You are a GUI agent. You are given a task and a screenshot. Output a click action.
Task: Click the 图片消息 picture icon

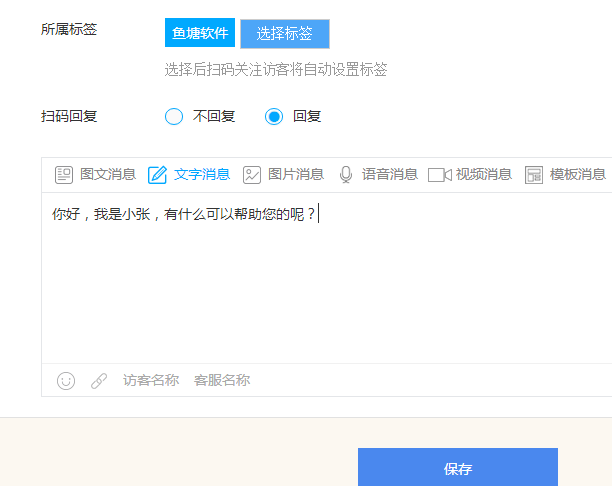point(252,175)
